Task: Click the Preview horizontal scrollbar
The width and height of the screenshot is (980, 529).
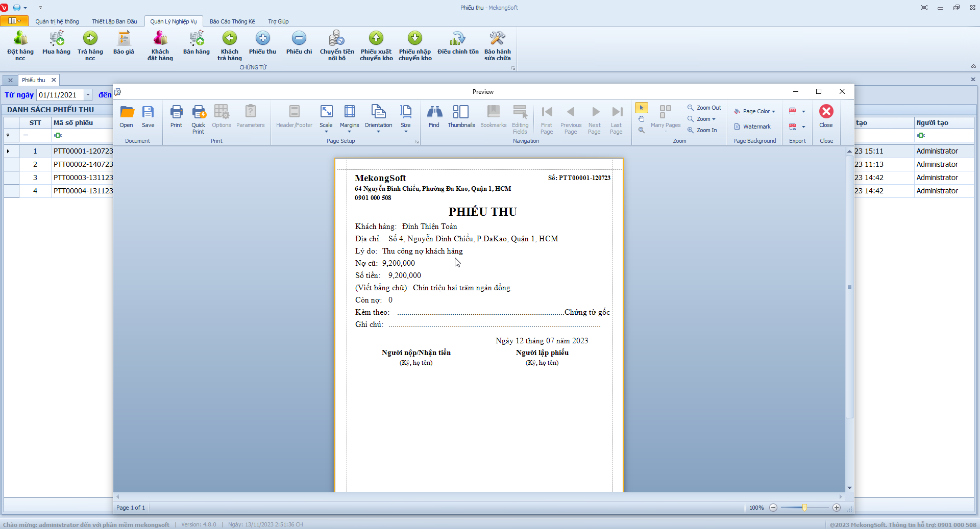Action: pyautogui.click(x=479, y=496)
